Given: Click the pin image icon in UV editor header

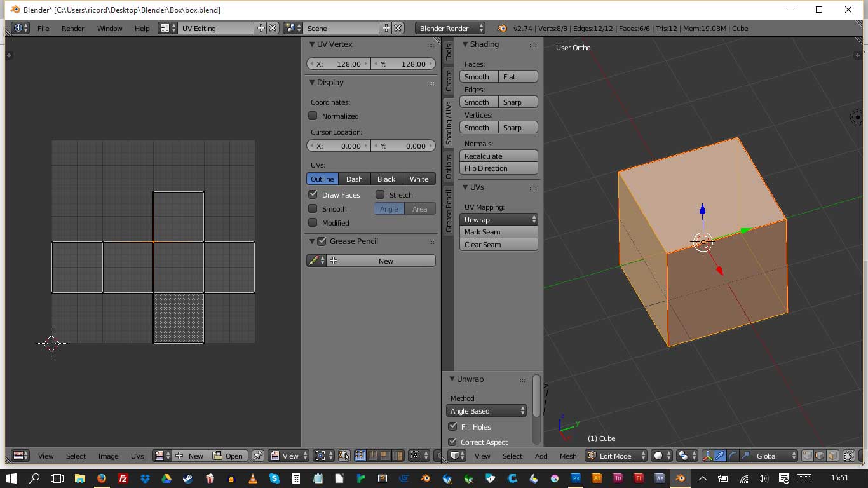Looking at the screenshot, I should point(257,456).
